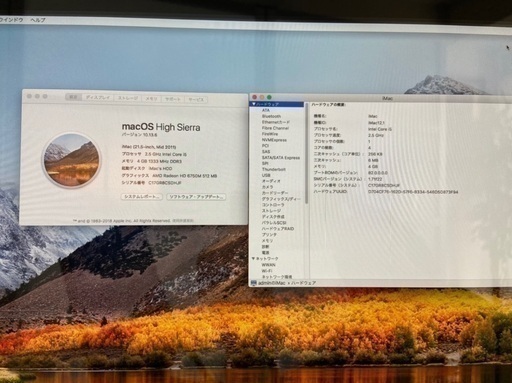Select グラフィックス/ディ… in the sidebar

(x=281, y=199)
